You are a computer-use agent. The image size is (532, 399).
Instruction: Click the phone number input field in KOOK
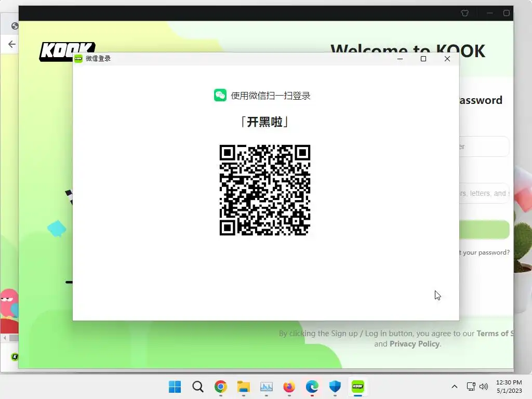pos(484,147)
